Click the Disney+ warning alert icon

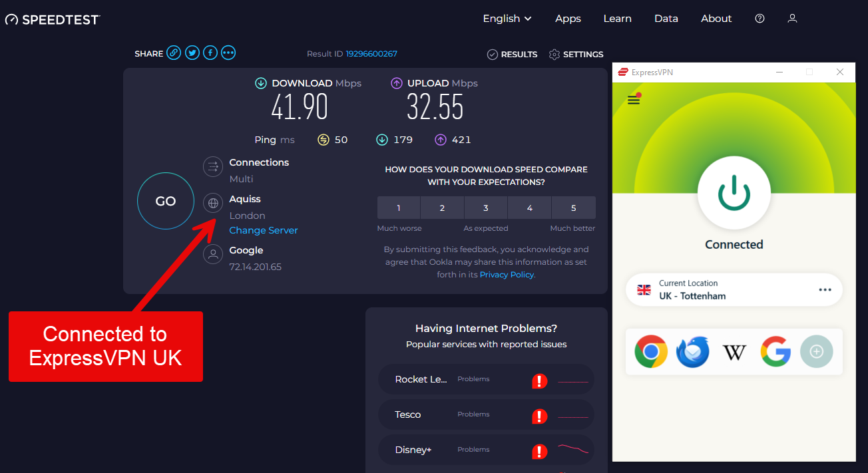539,452
